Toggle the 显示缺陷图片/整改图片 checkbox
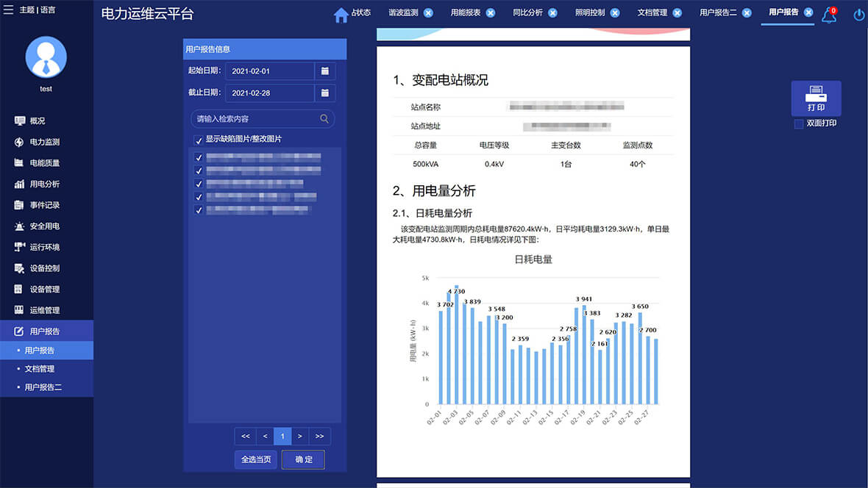The image size is (868, 488). (x=198, y=138)
